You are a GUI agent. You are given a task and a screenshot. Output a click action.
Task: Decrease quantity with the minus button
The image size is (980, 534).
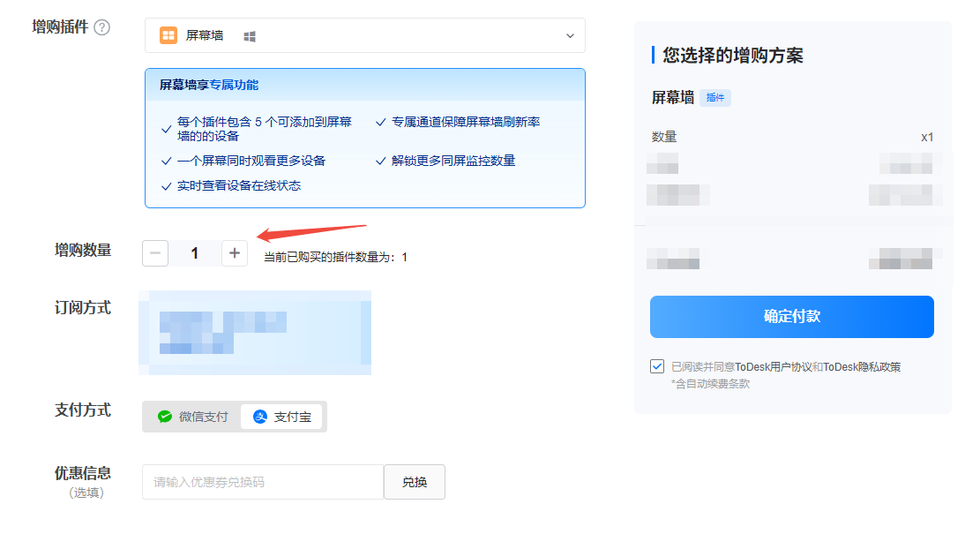(x=155, y=253)
